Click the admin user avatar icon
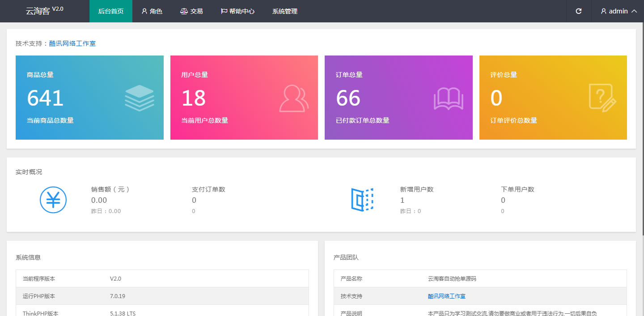This screenshot has height=316, width=644. click(x=603, y=11)
